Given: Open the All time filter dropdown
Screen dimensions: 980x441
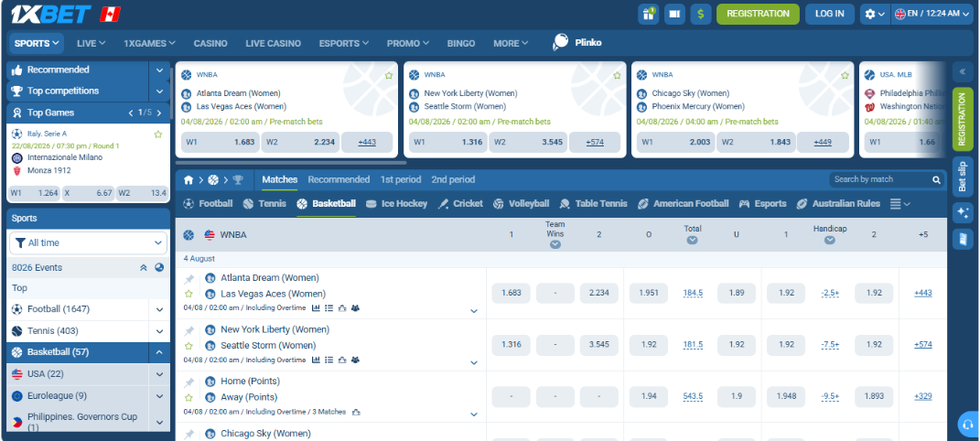Looking at the screenshot, I should pyautogui.click(x=88, y=243).
